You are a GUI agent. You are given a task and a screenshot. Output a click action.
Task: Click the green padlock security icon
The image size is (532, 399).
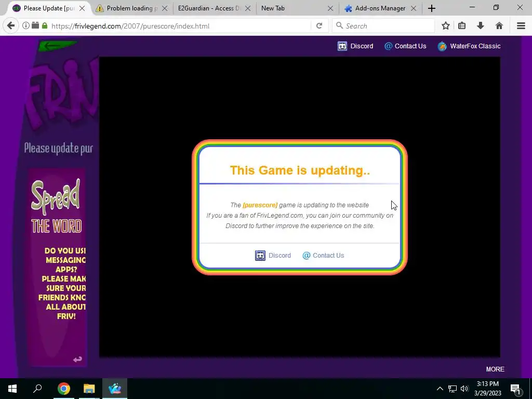point(45,25)
